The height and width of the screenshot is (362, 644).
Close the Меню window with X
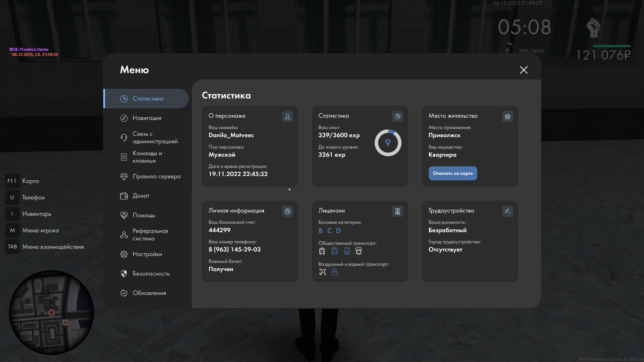click(524, 70)
